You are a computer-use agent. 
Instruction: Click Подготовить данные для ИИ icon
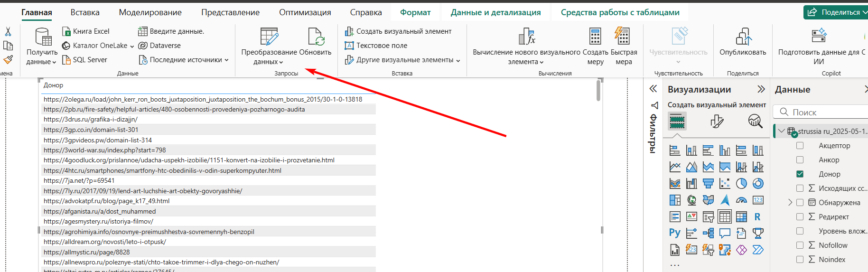pos(819,36)
